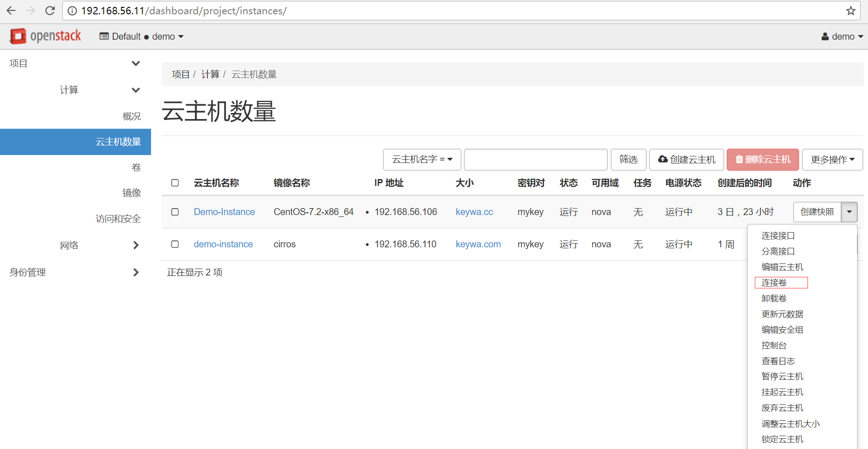The width and height of the screenshot is (868, 449).
Task: Click the 创建后的时间 column header
Action: (x=744, y=183)
